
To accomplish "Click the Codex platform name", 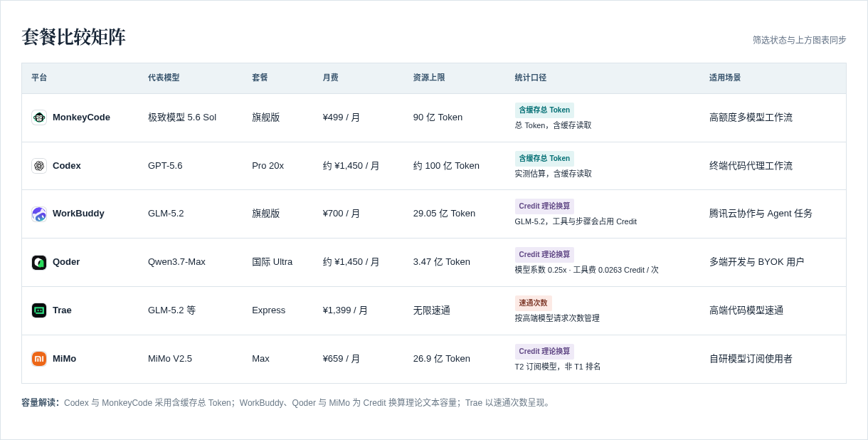I will [67, 166].
